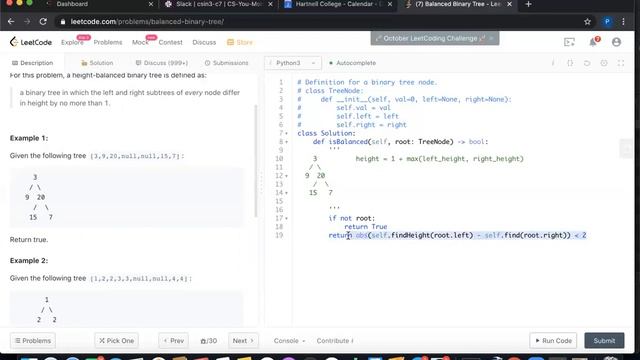
Task: Switch to the Solution tab
Action: 97,63
